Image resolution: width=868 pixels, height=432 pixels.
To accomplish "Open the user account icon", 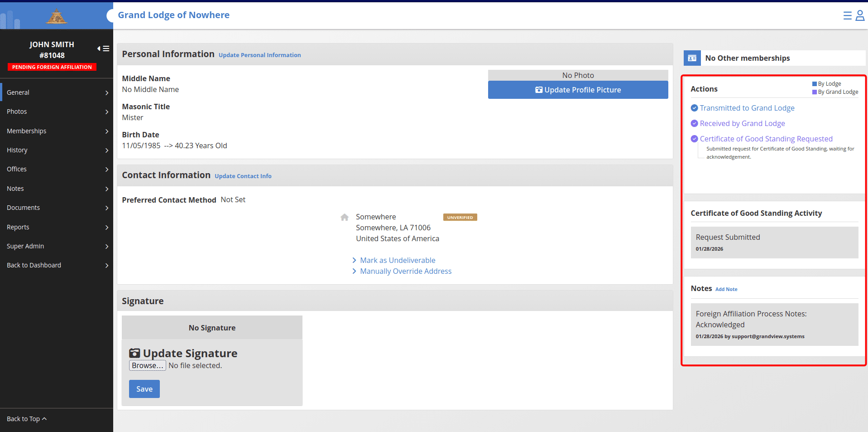I will point(860,16).
